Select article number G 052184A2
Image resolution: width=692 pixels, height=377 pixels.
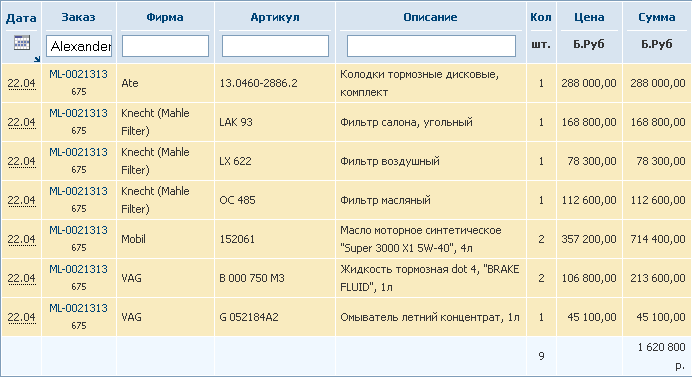click(x=249, y=317)
